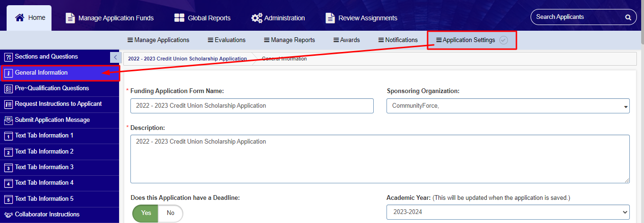Open the Awards menu

[346, 40]
